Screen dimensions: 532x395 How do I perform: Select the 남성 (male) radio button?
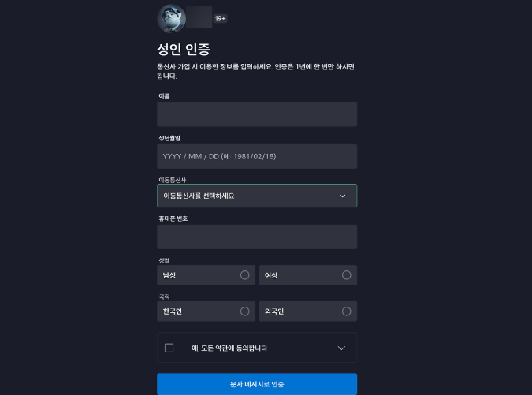click(244, 275)
